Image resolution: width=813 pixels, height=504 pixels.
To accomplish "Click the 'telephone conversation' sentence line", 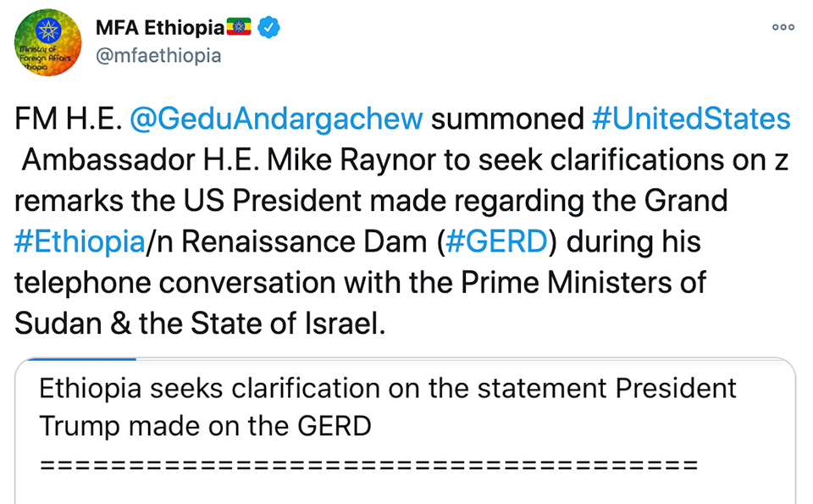I will pyautogui.click(x=360, y=283).
